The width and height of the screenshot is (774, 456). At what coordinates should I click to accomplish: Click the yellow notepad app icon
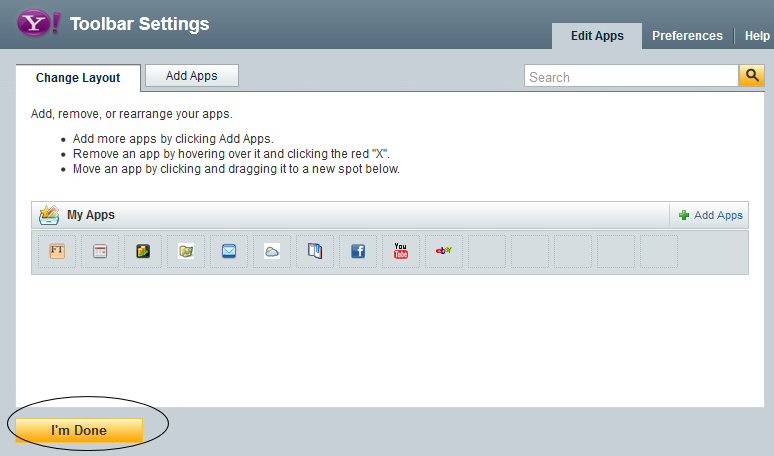coord(143,251)
